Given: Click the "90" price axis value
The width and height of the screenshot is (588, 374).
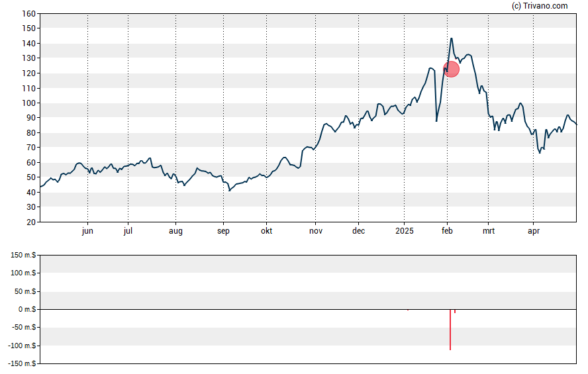Looking at the screenshot, I should coord(31,118).
